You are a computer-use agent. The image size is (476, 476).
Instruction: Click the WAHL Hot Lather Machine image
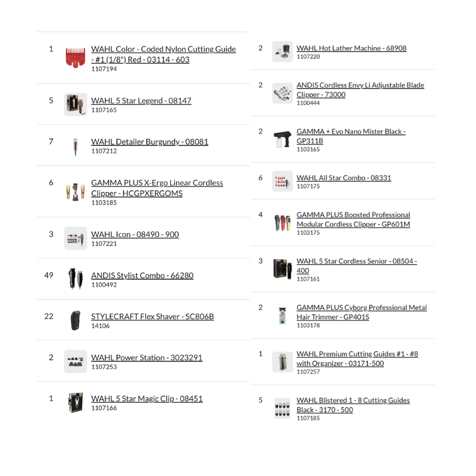(283, 52)
